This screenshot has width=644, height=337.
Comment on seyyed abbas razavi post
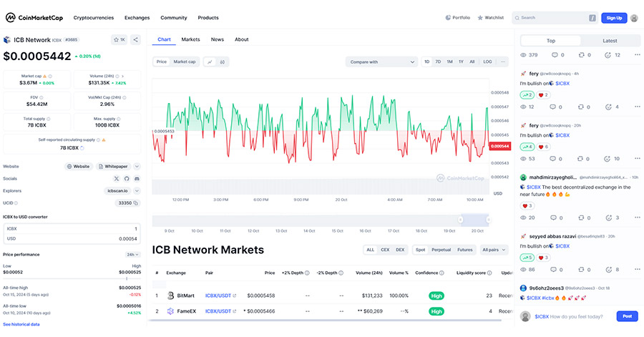(x=553, y=270)
